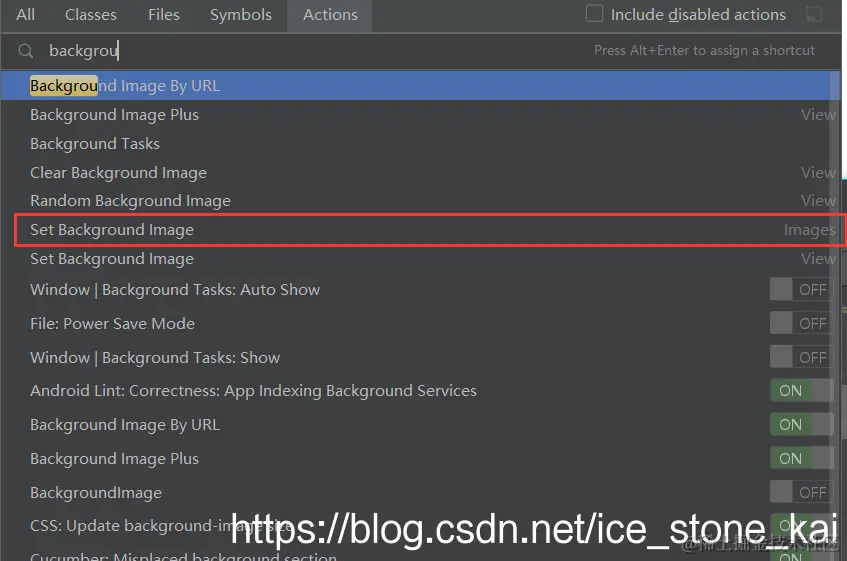Screen dimensions: 847x561
Task: Toggle Window | Background Tasks: Show switch
Action: click(802, 357)
